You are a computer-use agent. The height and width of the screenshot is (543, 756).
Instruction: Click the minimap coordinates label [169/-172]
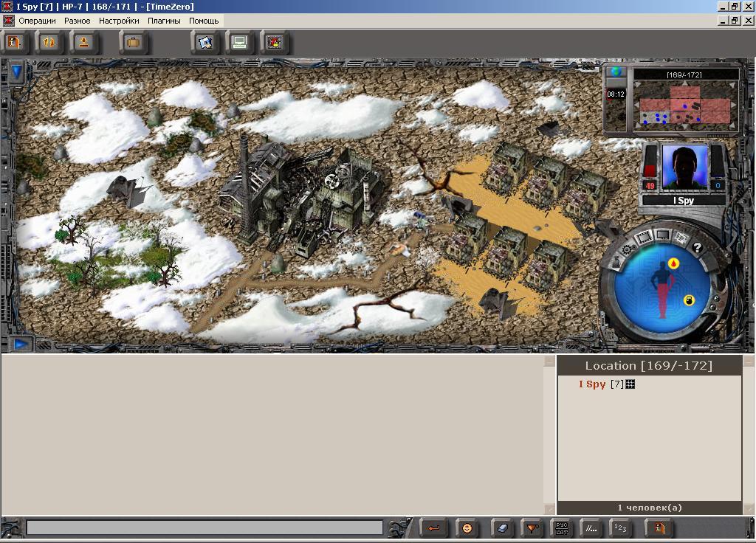click(x=684, y=75)
